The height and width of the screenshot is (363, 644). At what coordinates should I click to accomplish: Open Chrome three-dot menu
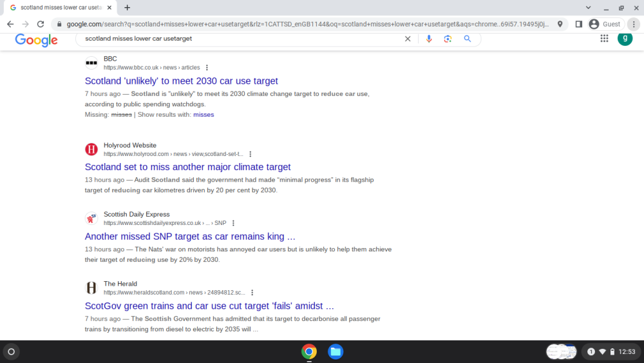point(634,25)
